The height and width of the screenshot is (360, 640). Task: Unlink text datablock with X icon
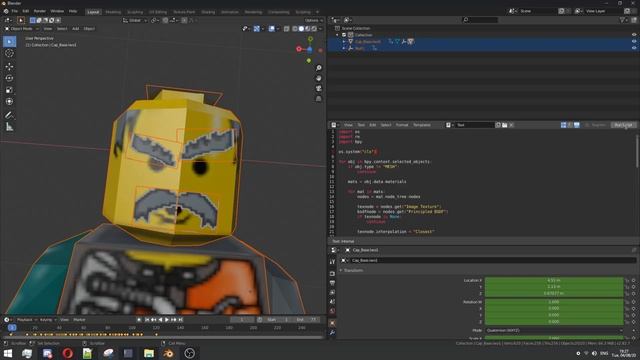pos(511,125)
